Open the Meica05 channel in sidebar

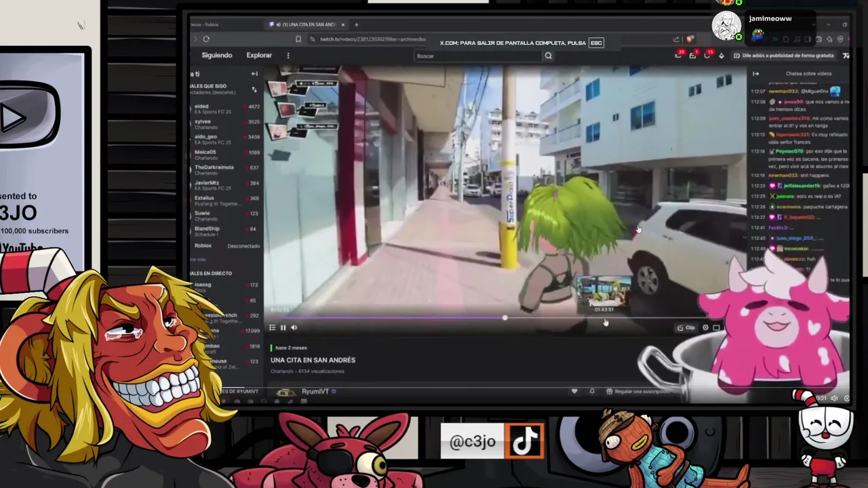(x=226, y=154)
